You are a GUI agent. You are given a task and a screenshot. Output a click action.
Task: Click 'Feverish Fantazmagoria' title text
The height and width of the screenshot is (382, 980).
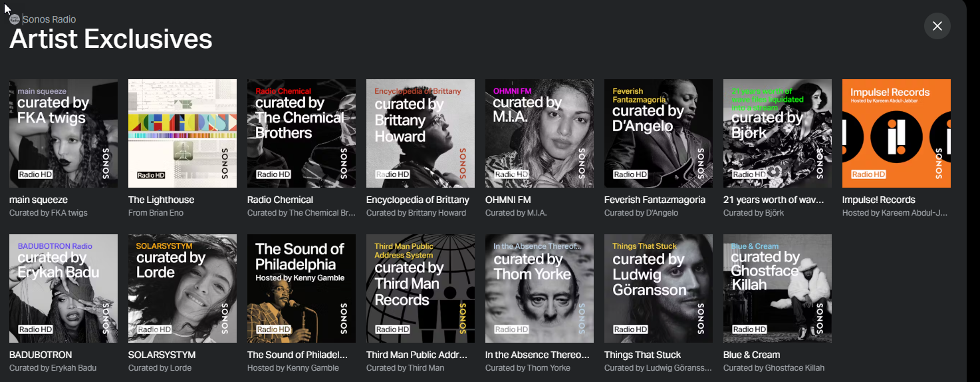coord(654,200)
